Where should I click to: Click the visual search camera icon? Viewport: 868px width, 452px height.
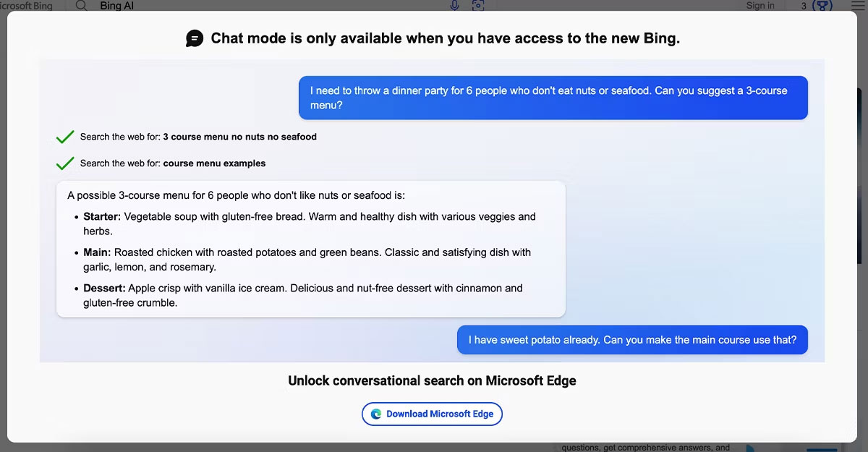click(x=477, y=6)
